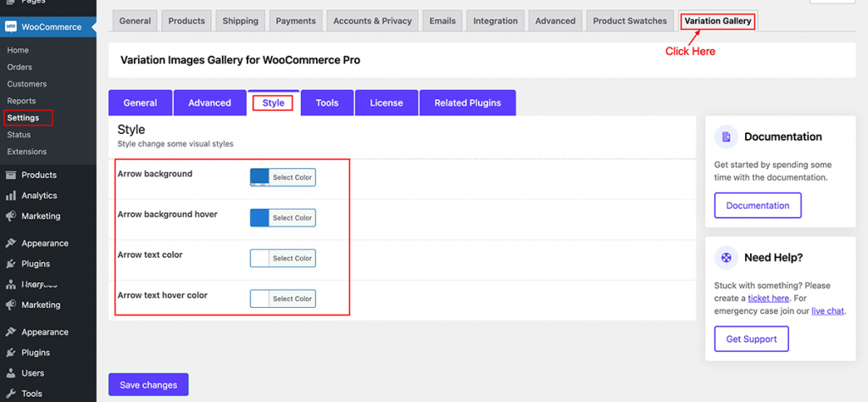Open the Reports submenu item

(x=21, y=101)
